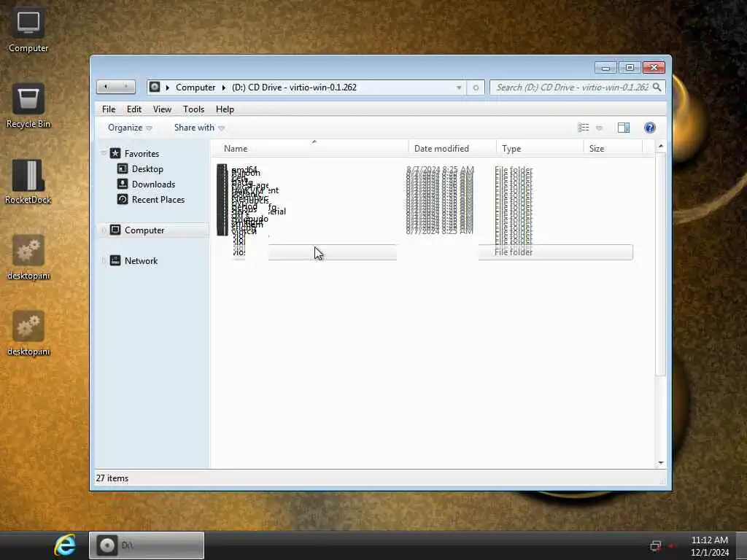Maximize the Explorer window
Viewport: 747px width, 560px height.
630,68
